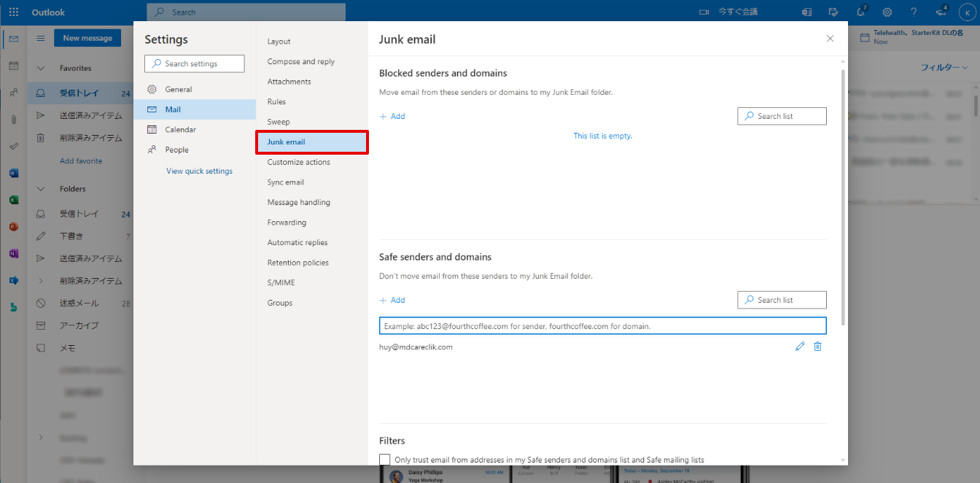
Task: Launch Excel from the left rail
Action: [x=13, y=200]
